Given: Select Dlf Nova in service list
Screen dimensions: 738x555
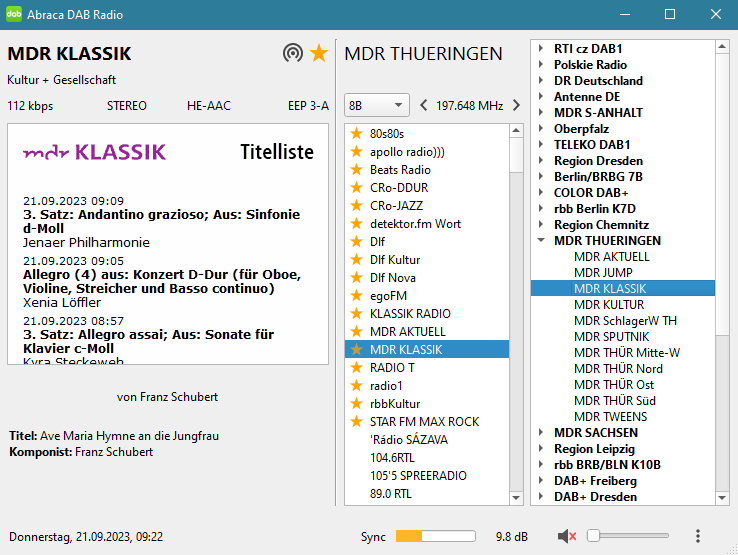Looking at the screenshot, I should point(427,278).
